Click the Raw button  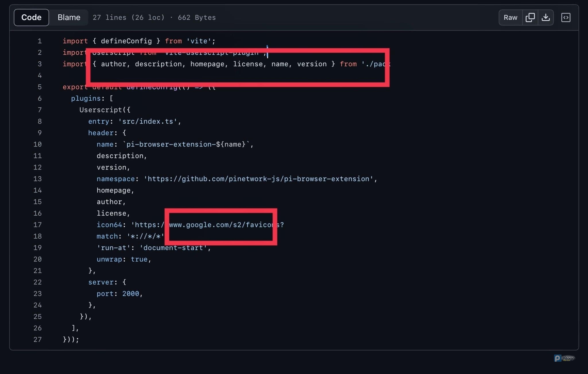coord(510,17)
